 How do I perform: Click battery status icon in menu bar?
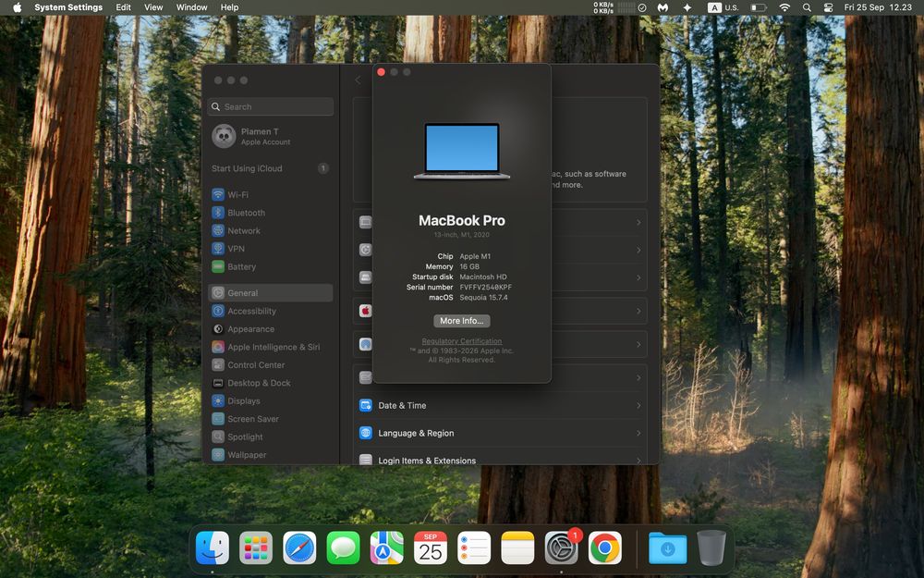pos(759,7)
